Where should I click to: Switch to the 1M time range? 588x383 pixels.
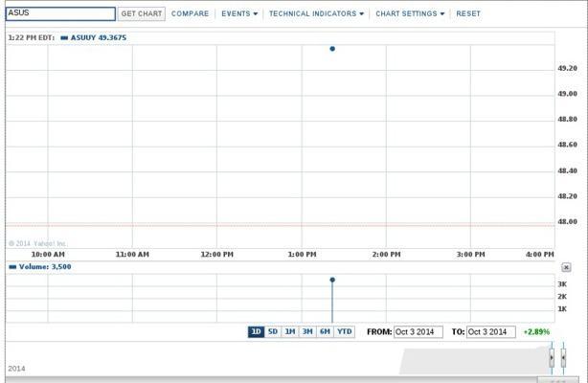pos(290,331)
